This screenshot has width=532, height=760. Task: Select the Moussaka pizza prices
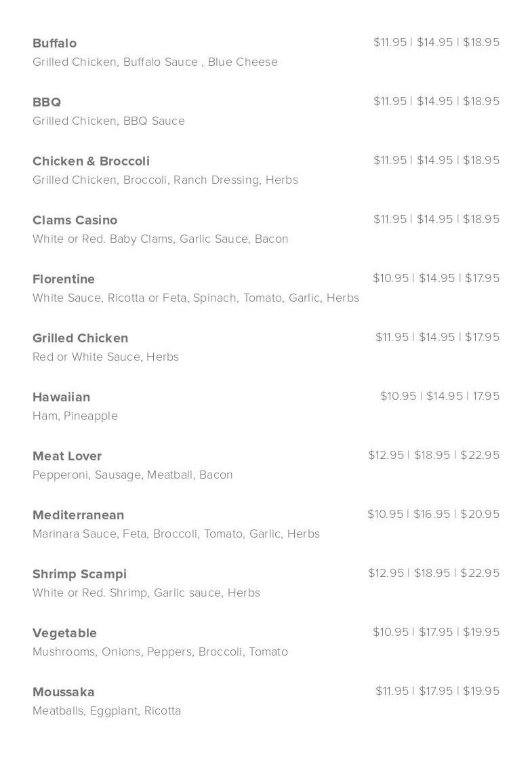pos(437,691)
